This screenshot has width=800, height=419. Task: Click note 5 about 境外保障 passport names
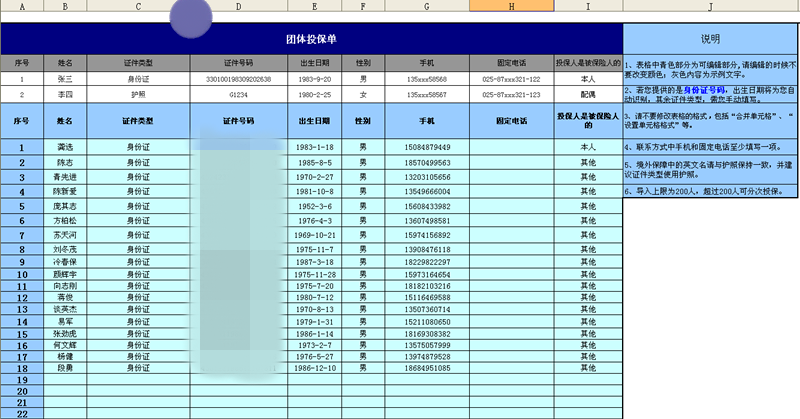coord(710,169)
